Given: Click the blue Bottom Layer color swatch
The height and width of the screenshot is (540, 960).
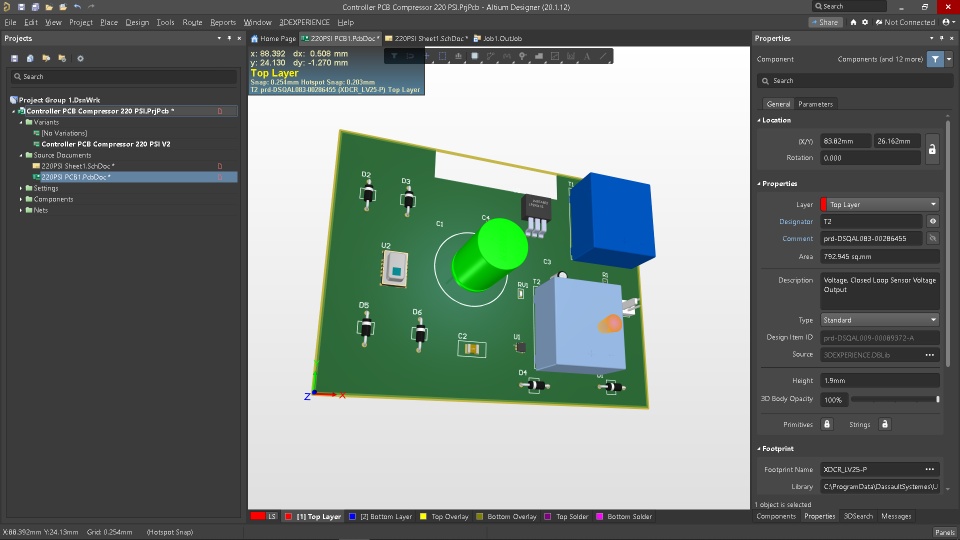Looking at the screenshot, I should click(x=352, y=517).
